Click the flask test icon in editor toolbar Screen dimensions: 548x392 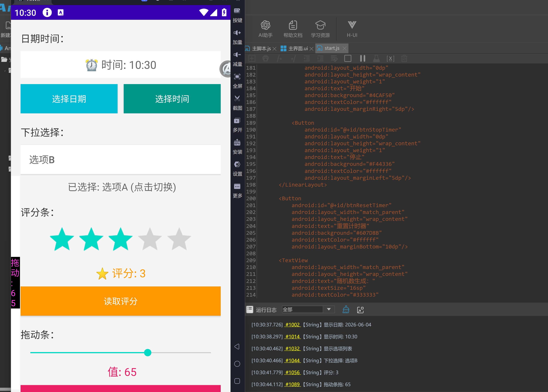(x=376, y=58)
